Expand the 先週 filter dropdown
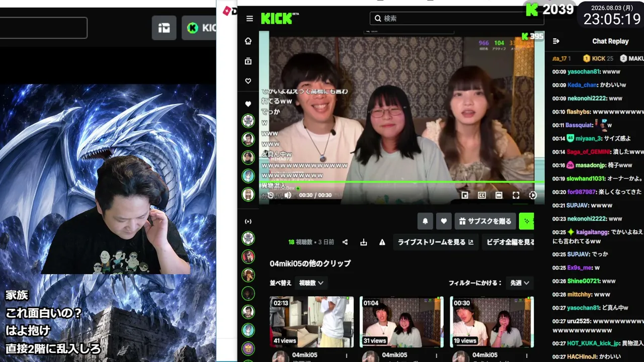The width and height of the screenshot is (644, 362). pos(520,283)
